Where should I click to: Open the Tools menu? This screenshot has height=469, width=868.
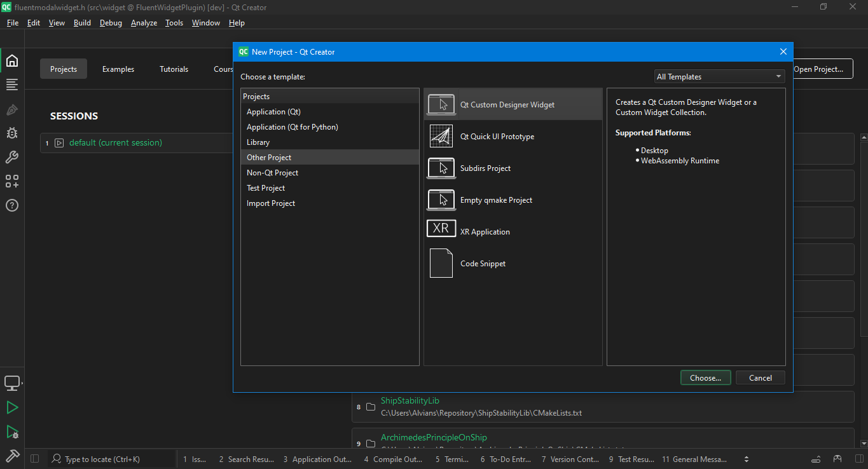[x=174, y=23]
